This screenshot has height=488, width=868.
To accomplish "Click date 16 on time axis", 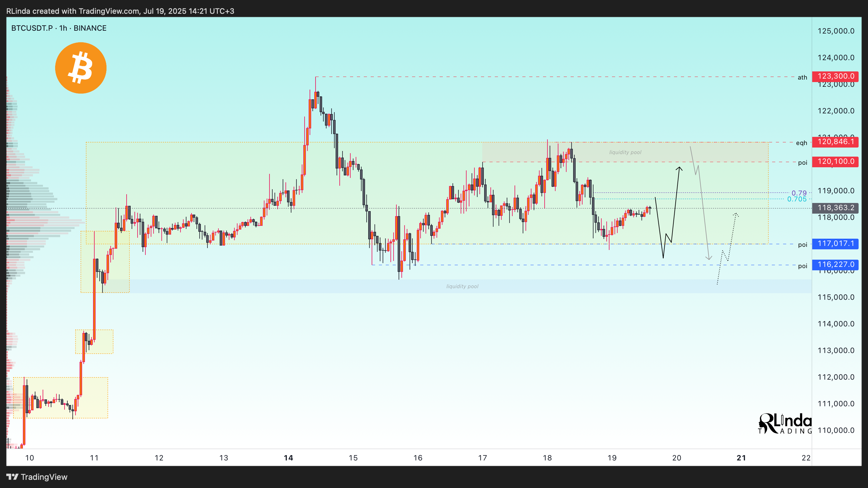I will click(x=418, y=458).
